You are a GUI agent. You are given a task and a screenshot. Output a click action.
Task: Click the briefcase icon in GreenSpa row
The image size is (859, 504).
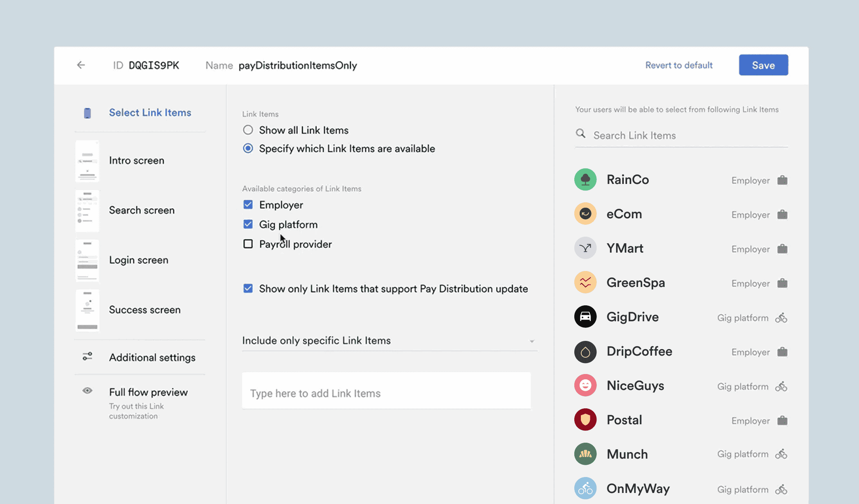coord(782,283)
